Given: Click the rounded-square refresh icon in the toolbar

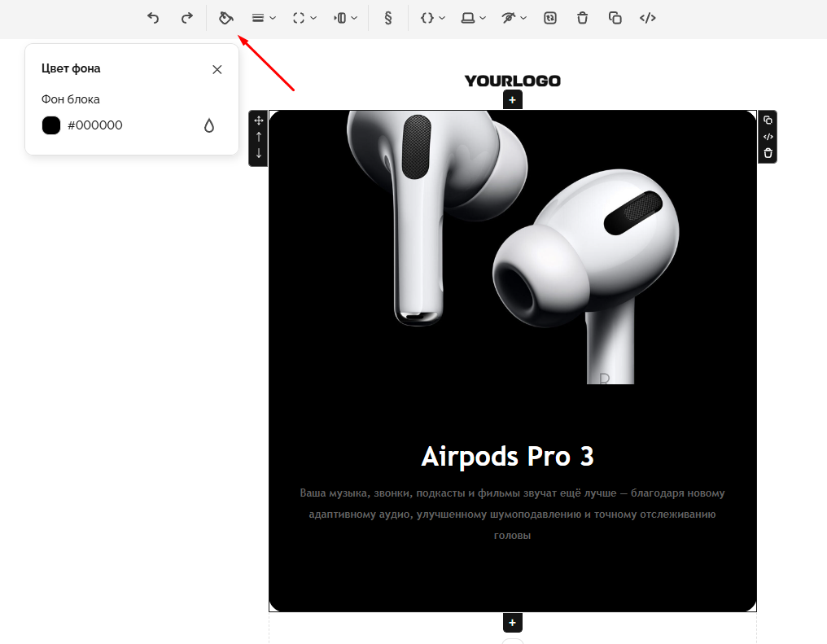Looking at the screenshot, I should pyautogui.click(x=550, y=18).
